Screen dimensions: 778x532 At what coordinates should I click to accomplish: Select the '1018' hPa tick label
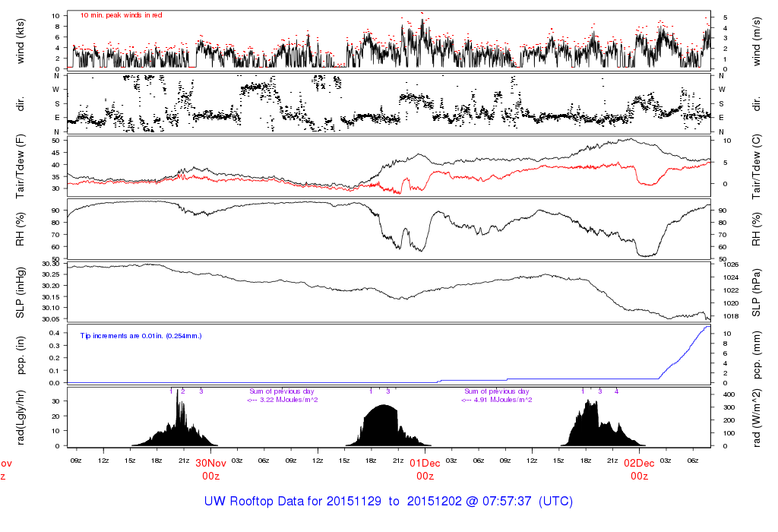point(731,316)
